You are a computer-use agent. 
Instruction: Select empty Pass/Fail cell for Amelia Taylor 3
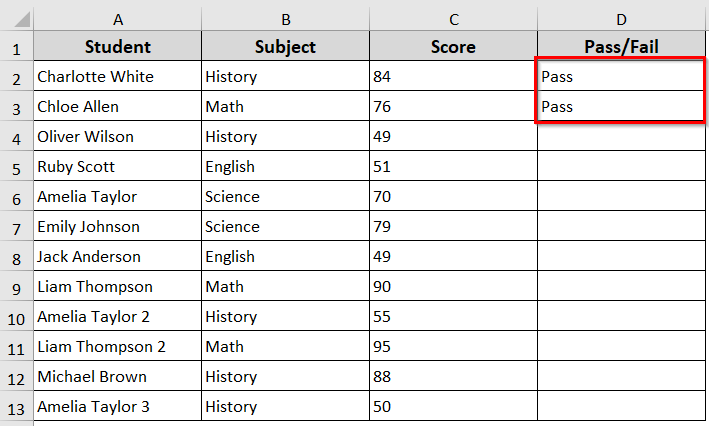tap(621, 407)
